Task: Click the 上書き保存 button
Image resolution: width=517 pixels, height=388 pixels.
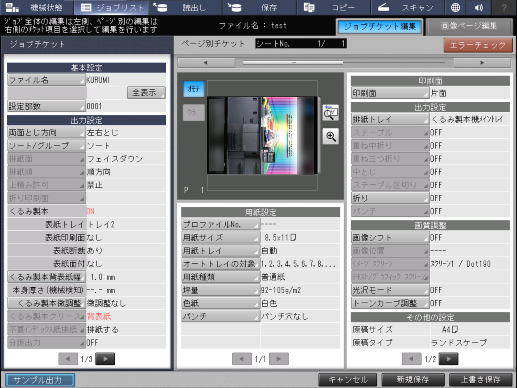Action: 481,379
